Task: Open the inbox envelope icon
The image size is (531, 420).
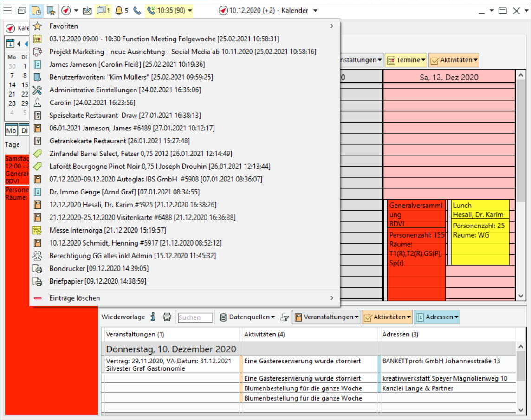Action: 87,10
